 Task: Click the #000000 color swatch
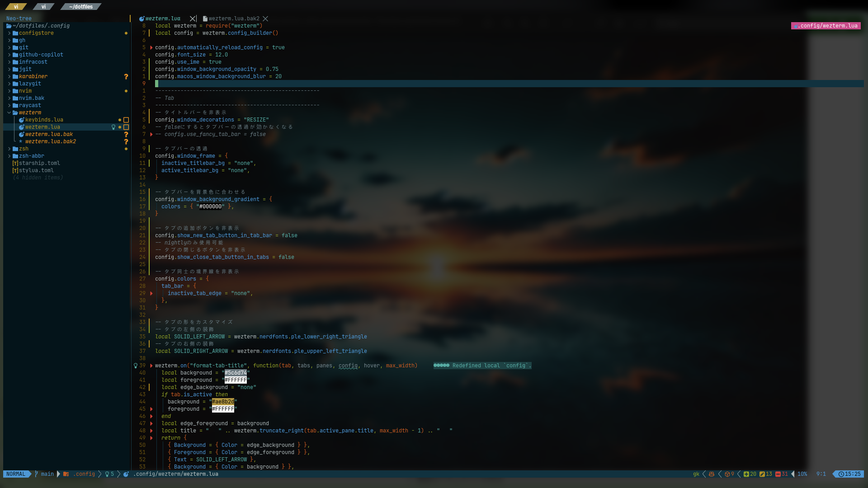click(210, 206)
